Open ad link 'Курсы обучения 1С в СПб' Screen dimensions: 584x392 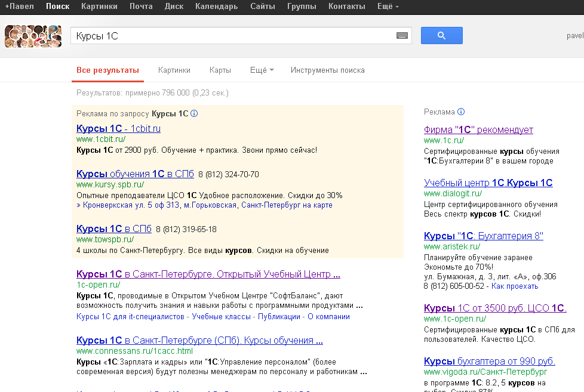tap(135, 174)
